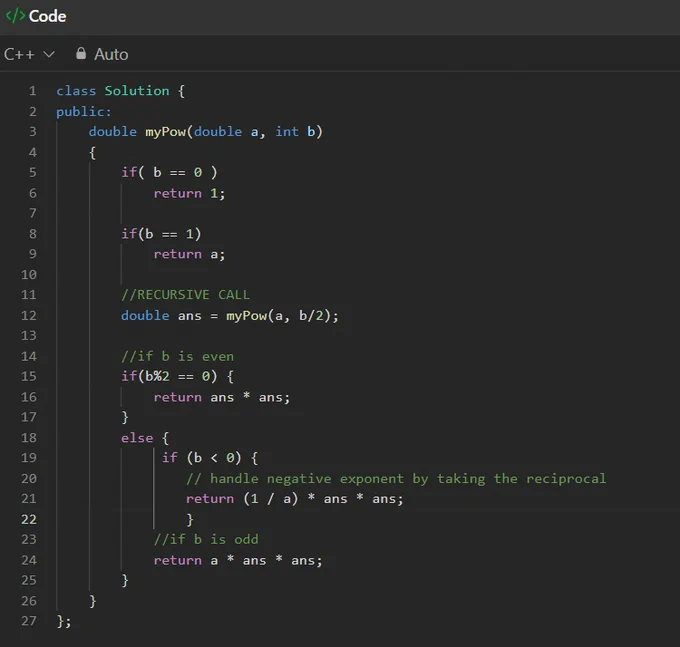Click 'return a * ans * ans;' line 24
680x647 pixels.
(x=238, y=560)
